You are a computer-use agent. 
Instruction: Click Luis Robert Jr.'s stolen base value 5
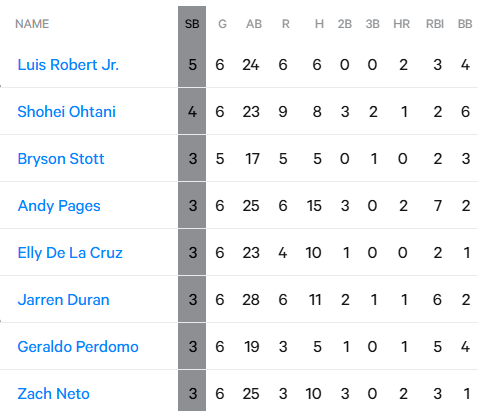[192, 65]
